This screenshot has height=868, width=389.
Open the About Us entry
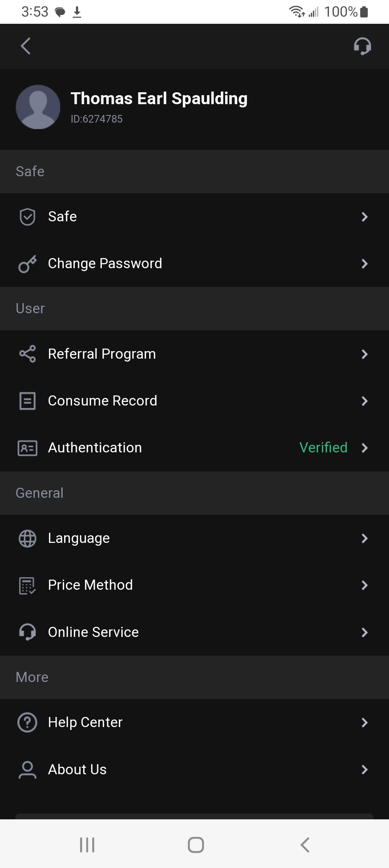77,770
